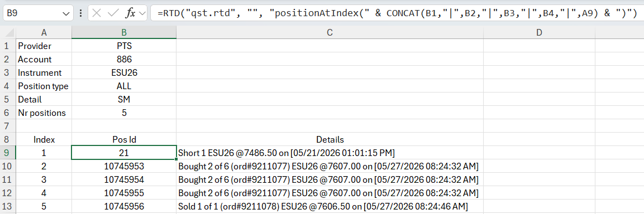
Task: Select row 4 header
Action: pos(8,86)
